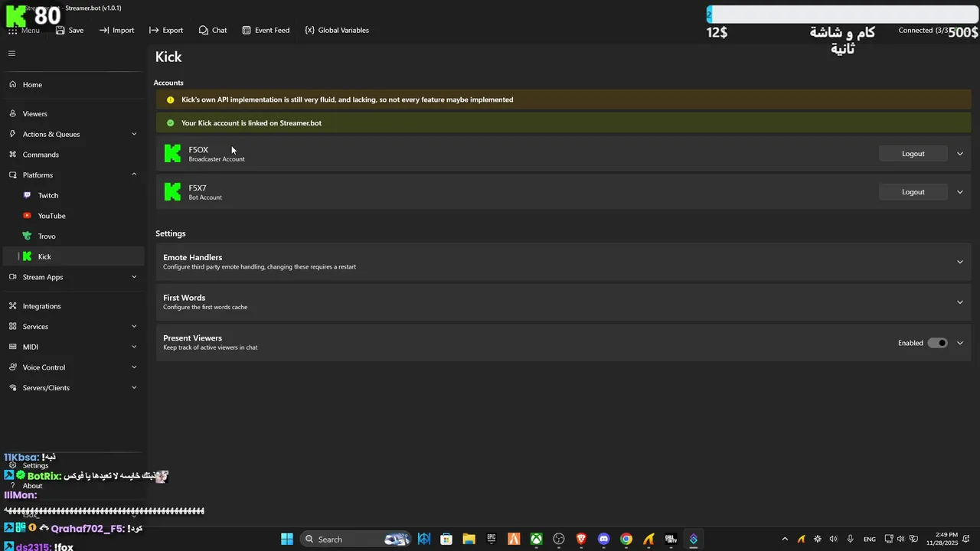The width and height of the screenshot is (980, 551).
Task: Expand the F5X7 bot account details
Action: tap(960, 192)
